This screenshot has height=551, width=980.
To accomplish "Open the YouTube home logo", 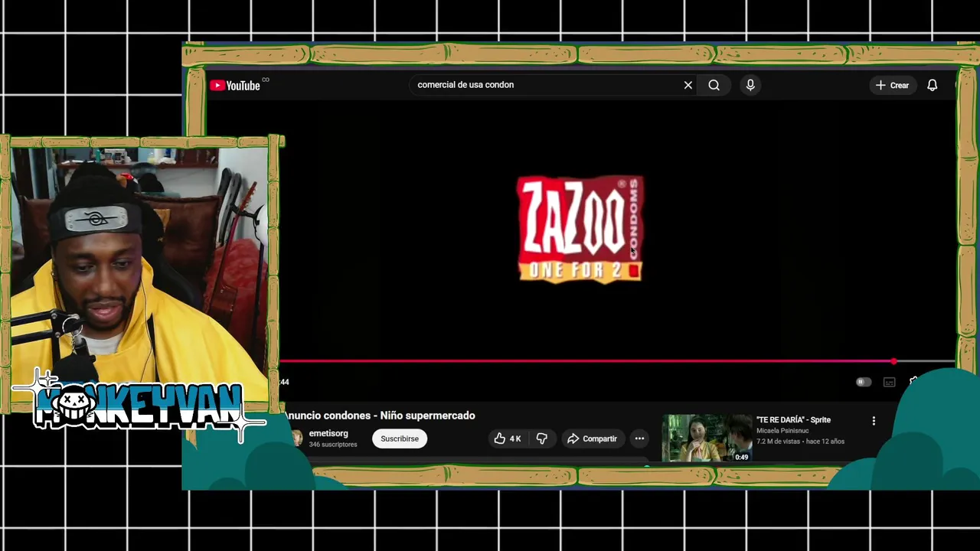I will [x=235, y=86].
